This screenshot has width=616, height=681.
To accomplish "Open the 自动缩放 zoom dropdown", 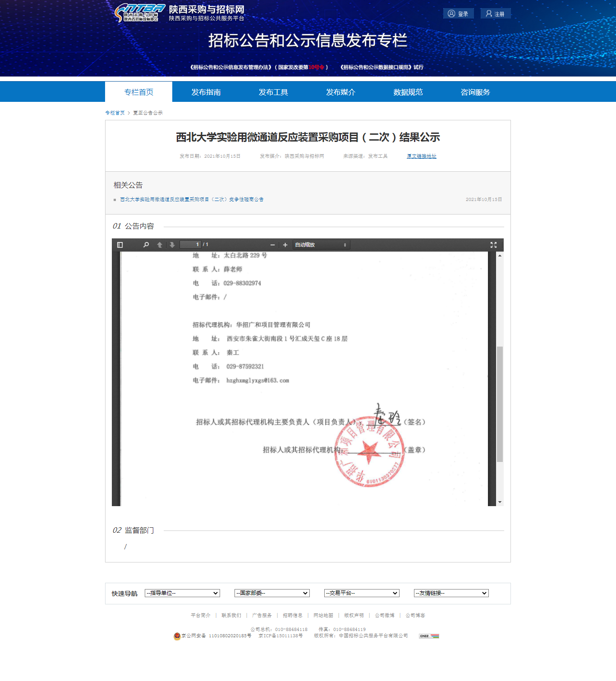I will (321, 245).
